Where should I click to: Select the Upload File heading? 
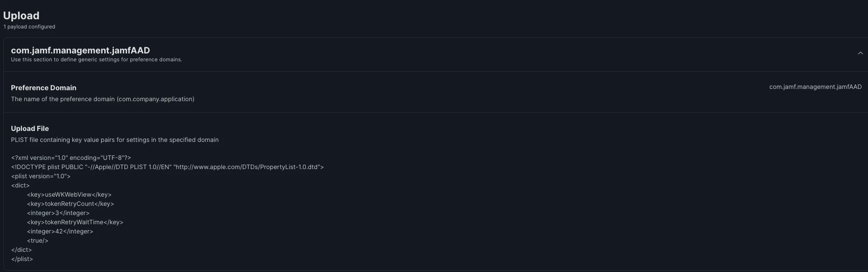point(30,128)
